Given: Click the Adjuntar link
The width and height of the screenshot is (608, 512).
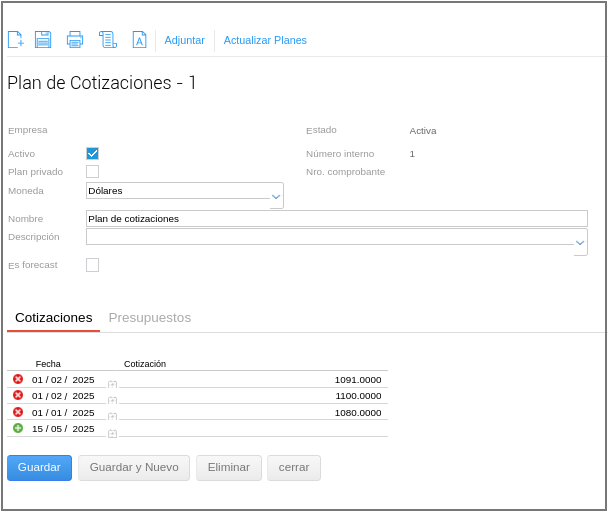Looking at the screenshot, I should (x=184, y=40).
